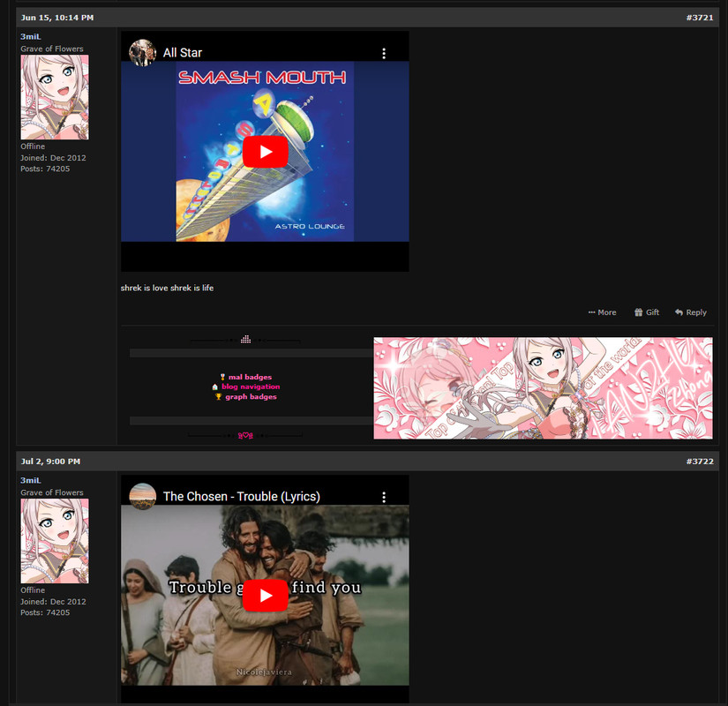Open All Star video options menu

384,54
